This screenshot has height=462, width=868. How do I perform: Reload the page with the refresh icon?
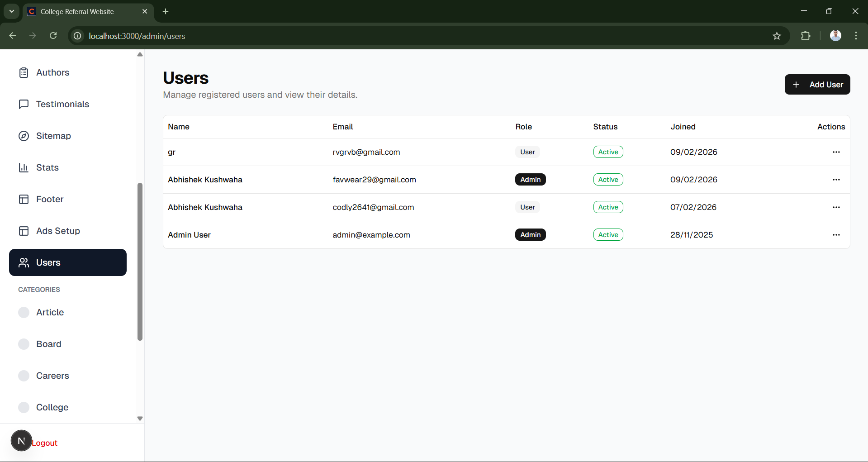coord(53,36)
